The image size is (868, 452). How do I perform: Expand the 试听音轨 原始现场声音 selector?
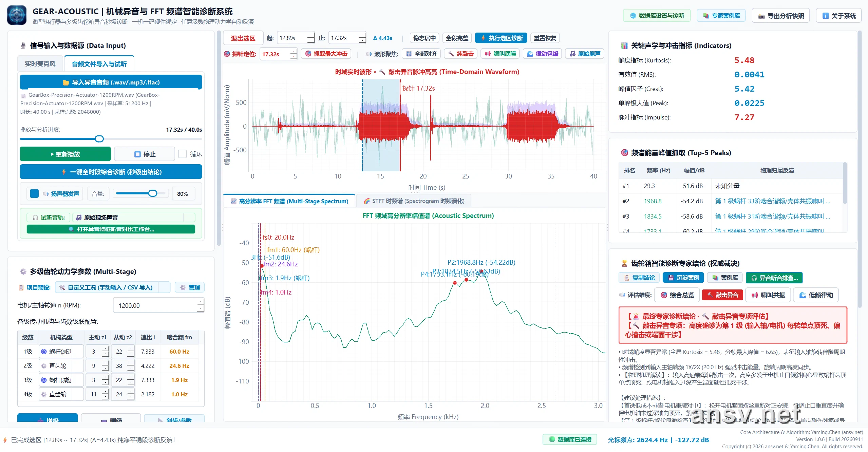[134, 218]
